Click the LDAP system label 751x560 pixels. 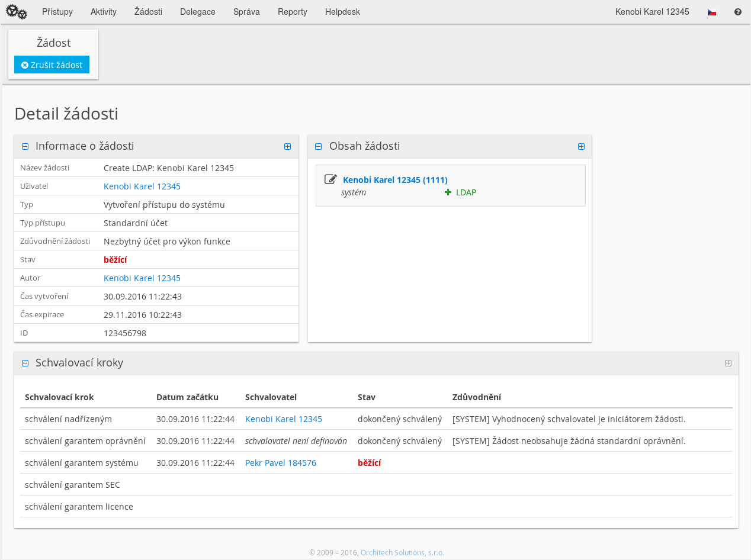(x=466, y=192)
